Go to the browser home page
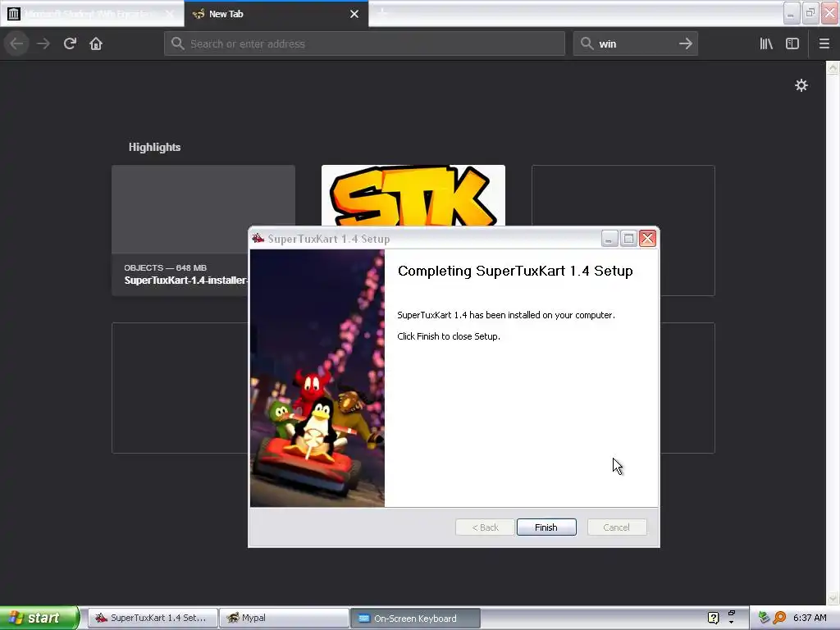Screen dimensions: 840x630 [x=96, y=44]
